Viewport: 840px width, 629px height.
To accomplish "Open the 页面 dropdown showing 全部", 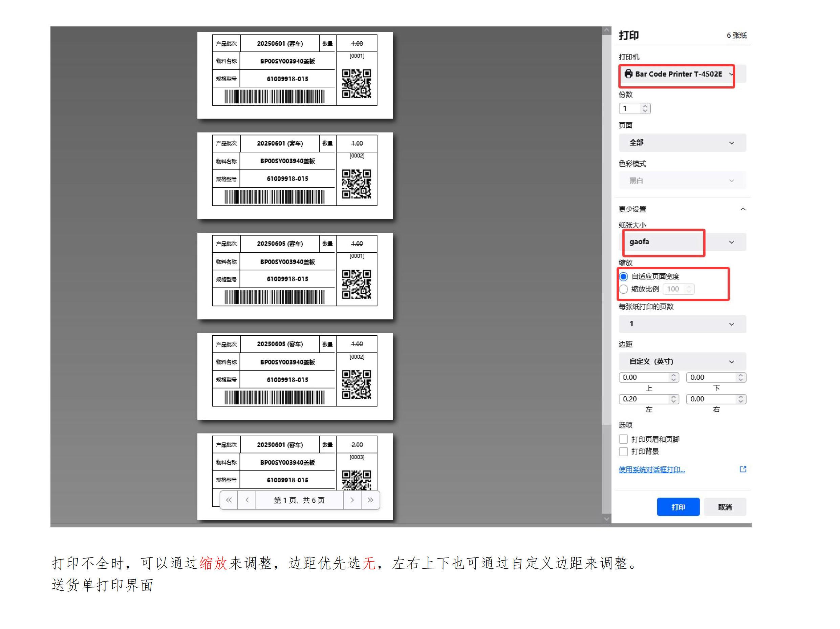I will 682,143.
